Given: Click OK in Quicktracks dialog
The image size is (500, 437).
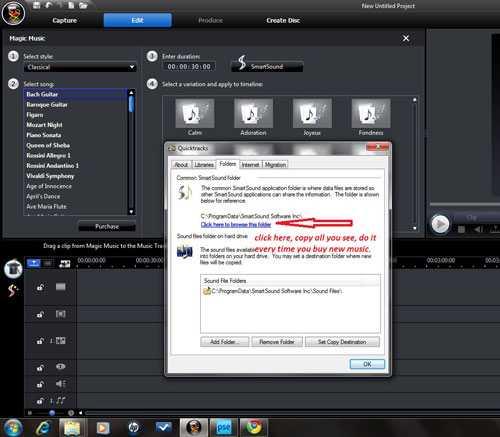Looking at the screenshot, I should click(367, 364).
